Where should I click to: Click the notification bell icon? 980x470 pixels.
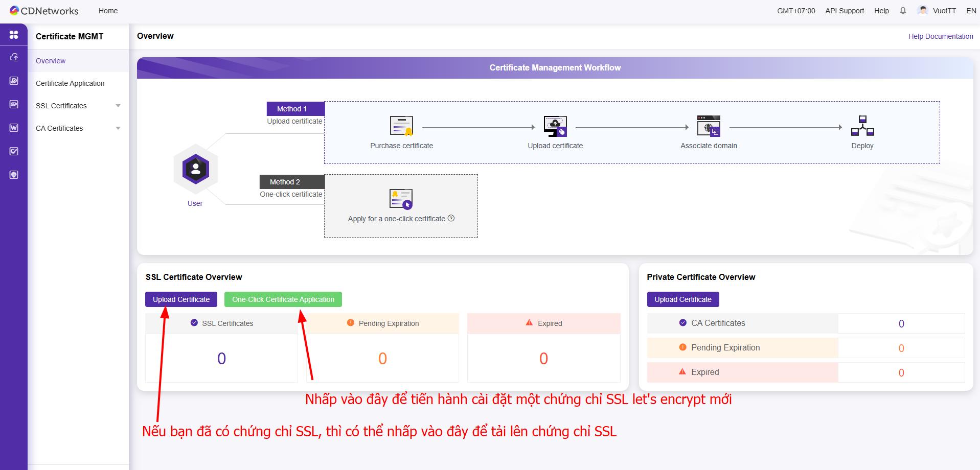(x=903, y=11)
